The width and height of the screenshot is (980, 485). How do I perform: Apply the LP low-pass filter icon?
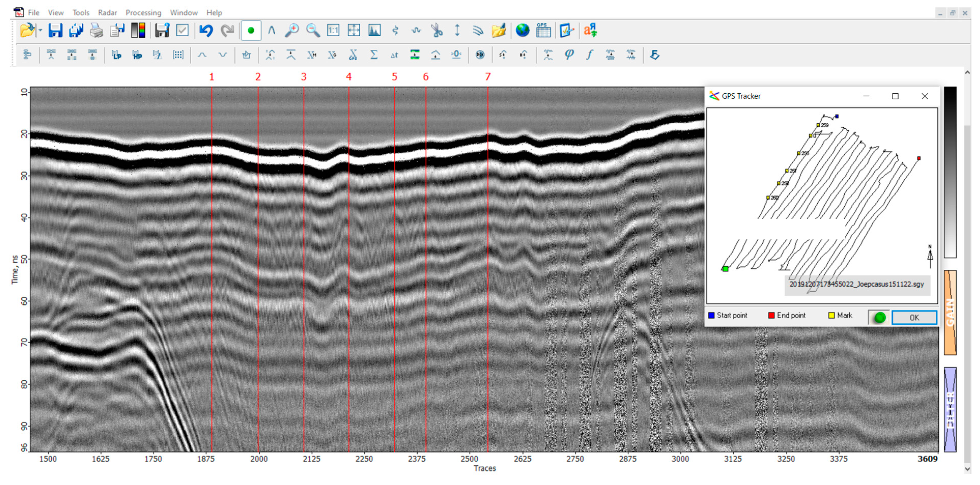[116, 55]
